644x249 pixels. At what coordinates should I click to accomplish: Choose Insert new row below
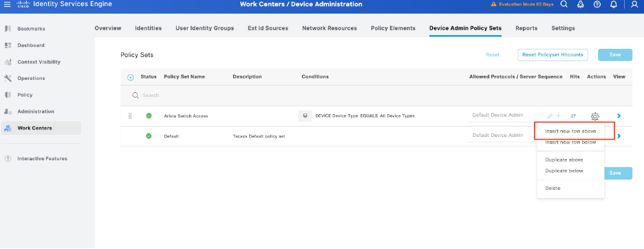[x=570, y=142]
